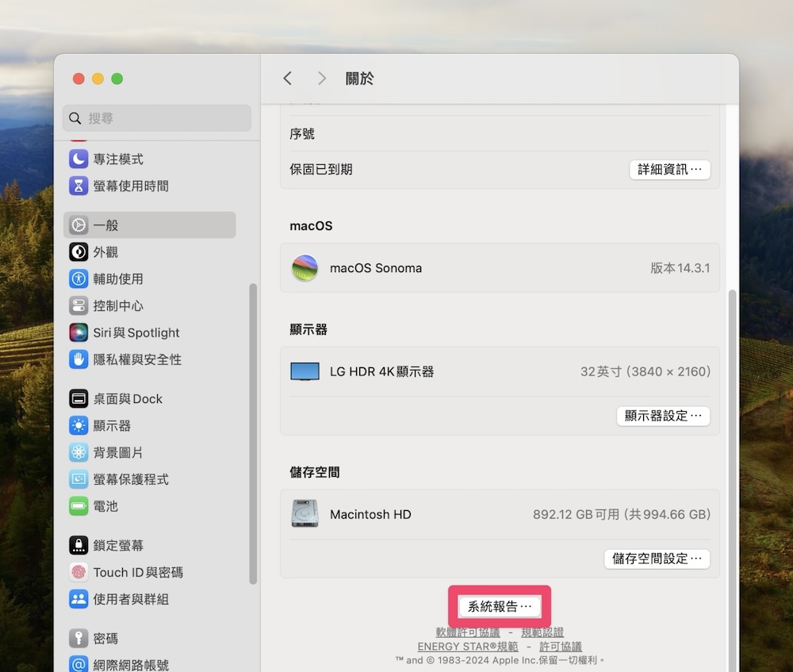Open 許可協議 link after ENERGY STAR
Screen dimensions: 793x672
pyautogui.click(x=561, y=646)
